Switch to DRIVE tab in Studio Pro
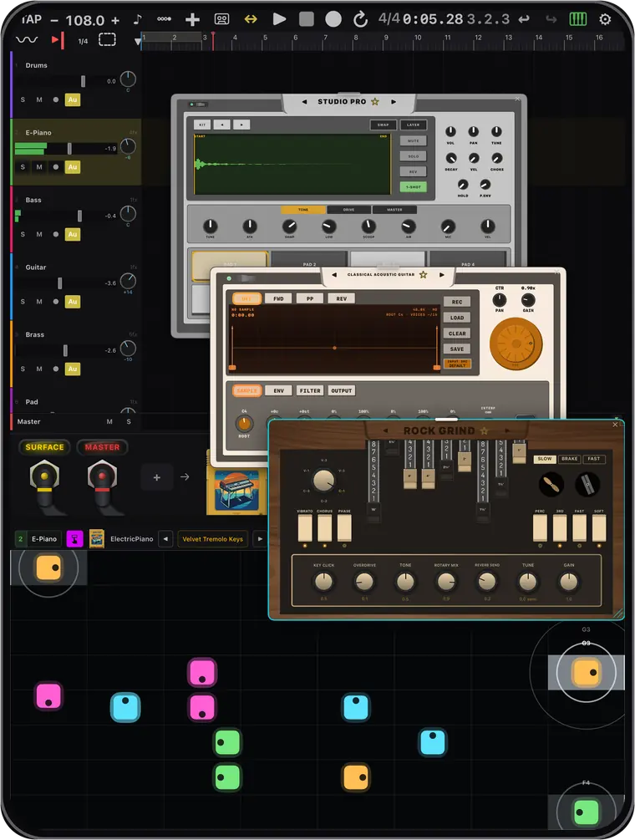The image size is (635, 840). click(348, 210)
